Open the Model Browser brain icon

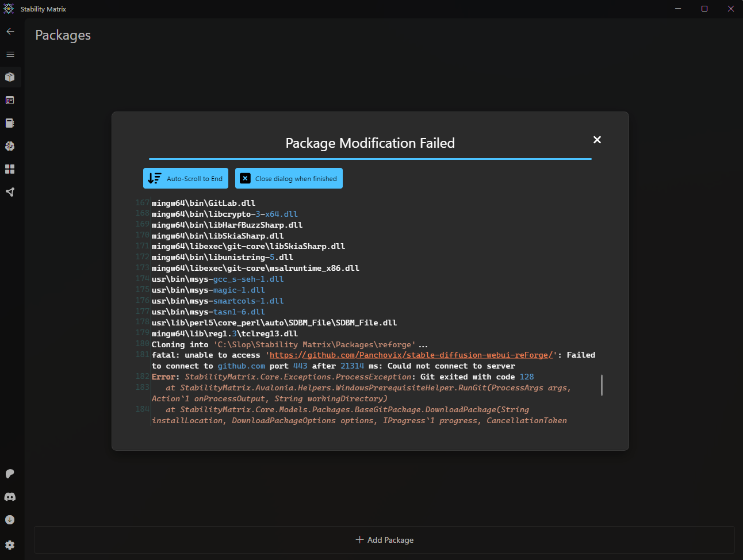[10, 146]
